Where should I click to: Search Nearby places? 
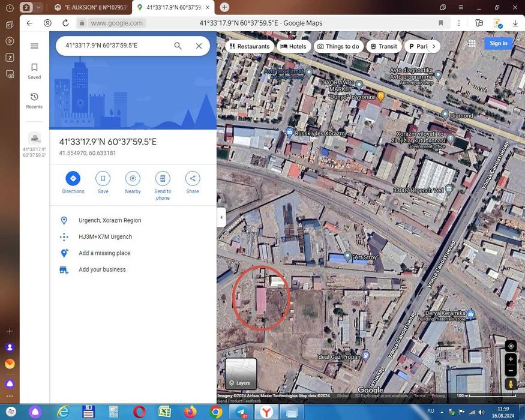[x=133, y=182]
